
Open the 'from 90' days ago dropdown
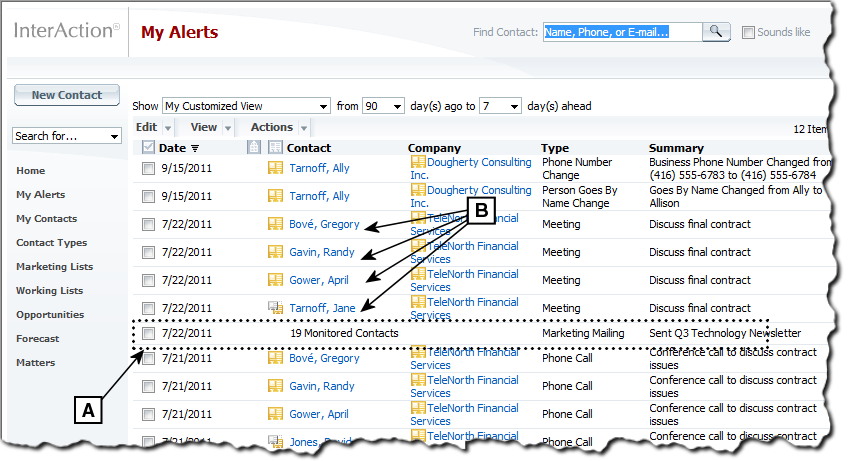click(x=383, y=106)
